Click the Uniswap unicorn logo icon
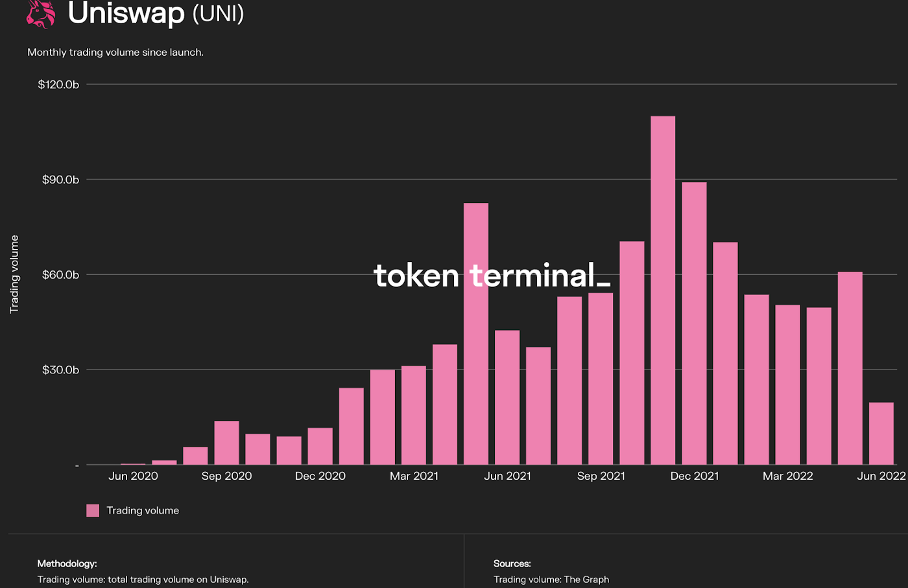The width and height of the screenshot is (908, 588). pyautogui.click(x=41, y=14)
